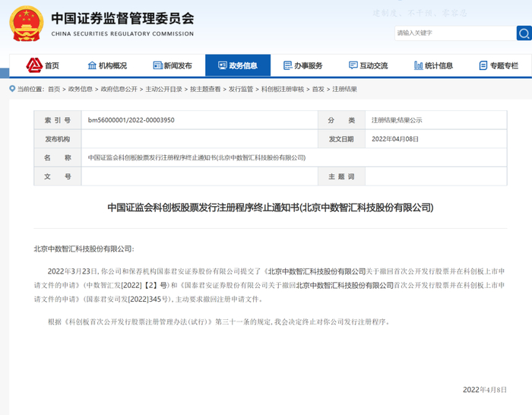Click the 统计信息 bar chart icon
This screenshot has height=415, width=532.
pyautogui.click(x=418, y=65)
